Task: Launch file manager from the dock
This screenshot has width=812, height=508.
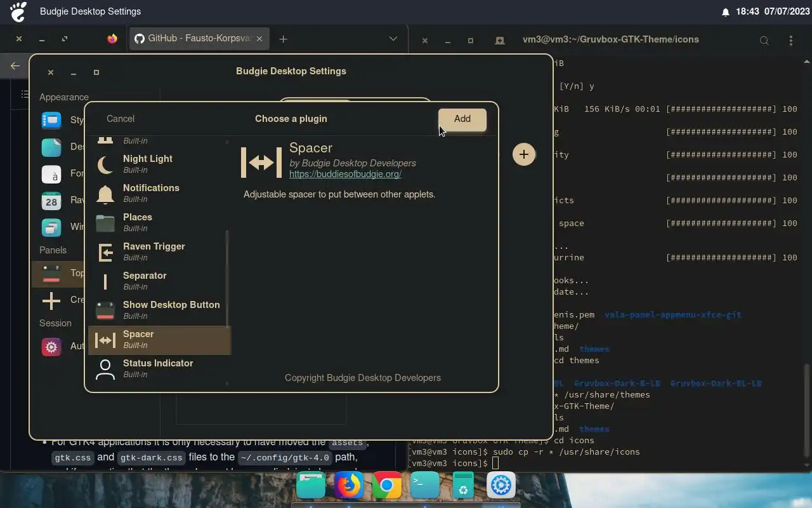Action: coord(311,486)
